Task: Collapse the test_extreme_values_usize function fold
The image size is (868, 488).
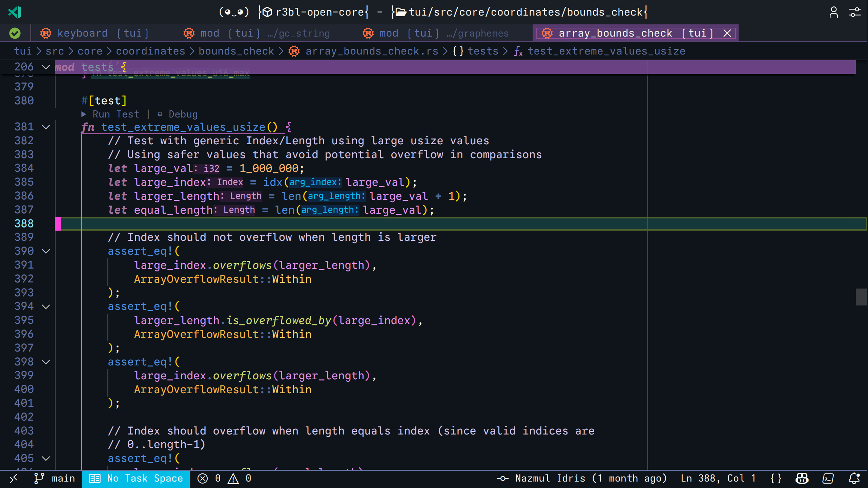Action: click(46, 127)
